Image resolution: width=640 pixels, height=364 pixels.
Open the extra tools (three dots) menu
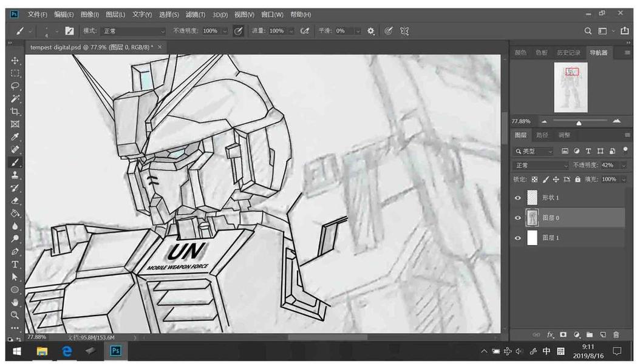[x=15, y=328]
